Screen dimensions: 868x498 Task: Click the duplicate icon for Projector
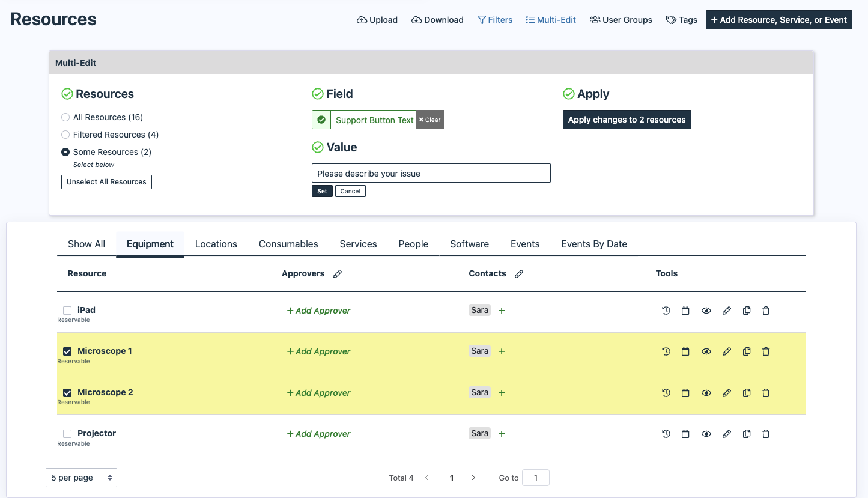[x=747, y=434]
